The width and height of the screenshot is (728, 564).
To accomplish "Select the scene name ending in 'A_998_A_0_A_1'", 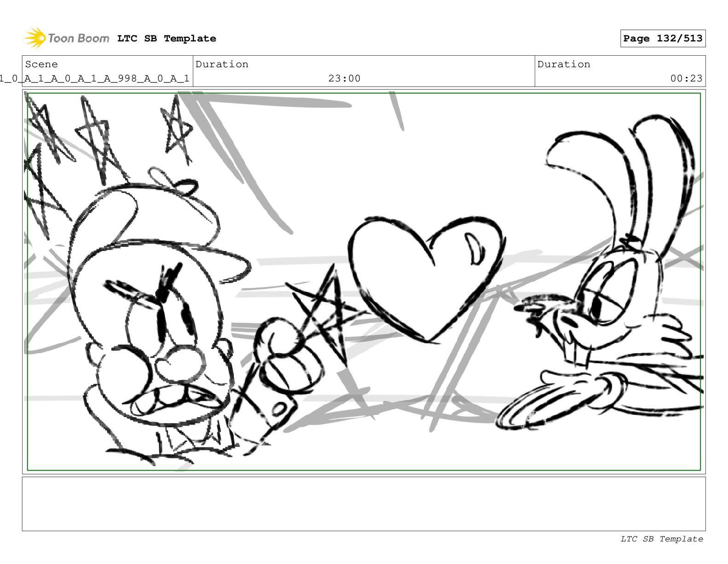I will click(94, 79).
